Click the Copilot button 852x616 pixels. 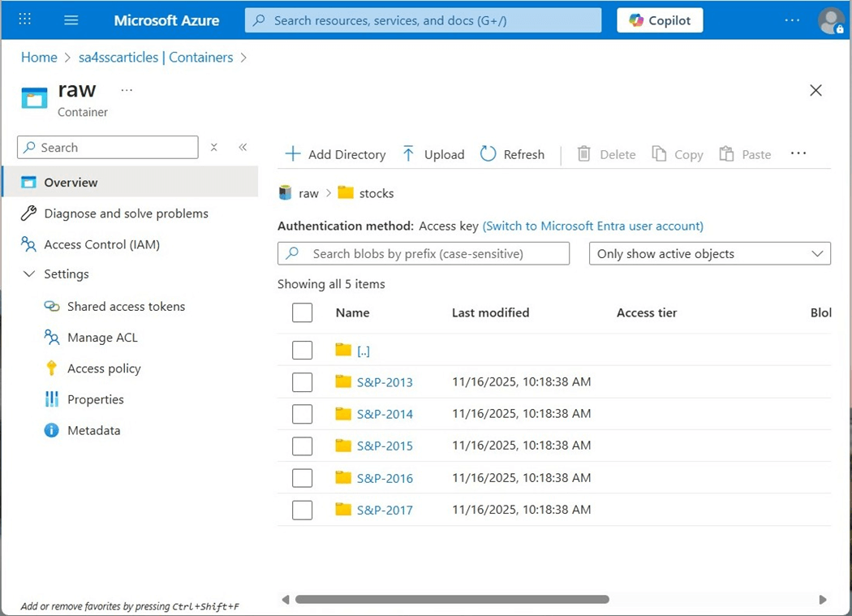(x=660, y=20)
